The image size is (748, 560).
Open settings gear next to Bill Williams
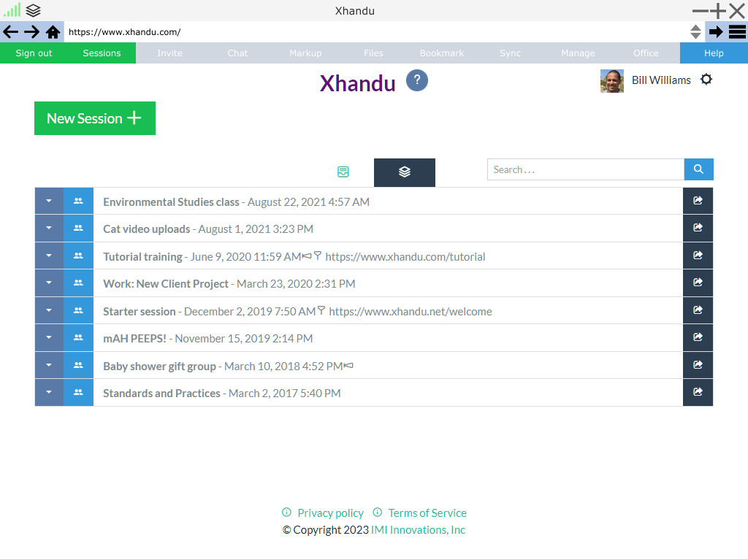pyautogui.click(x=706, y=80)
